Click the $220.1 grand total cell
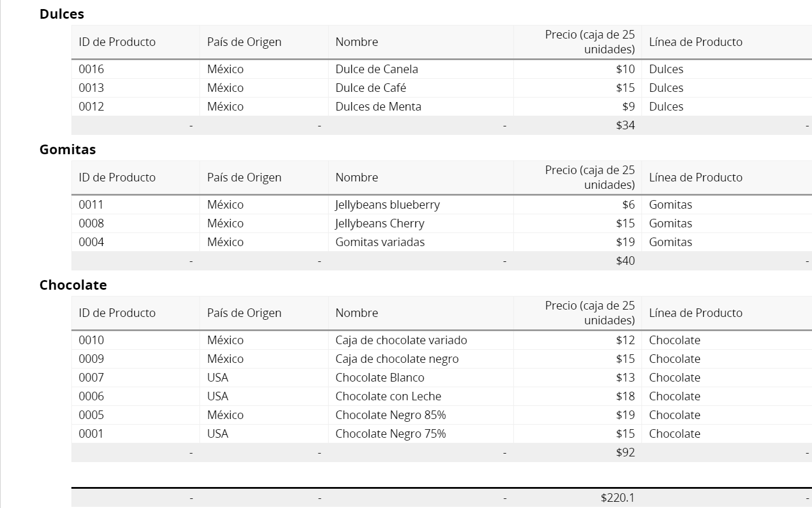 point(617,498)
